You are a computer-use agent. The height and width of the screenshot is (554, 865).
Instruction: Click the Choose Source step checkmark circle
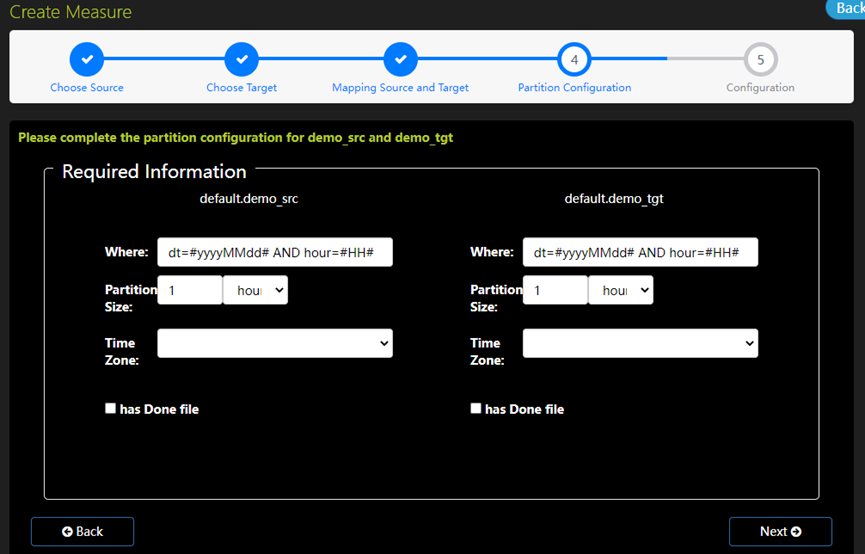[87, 59]
